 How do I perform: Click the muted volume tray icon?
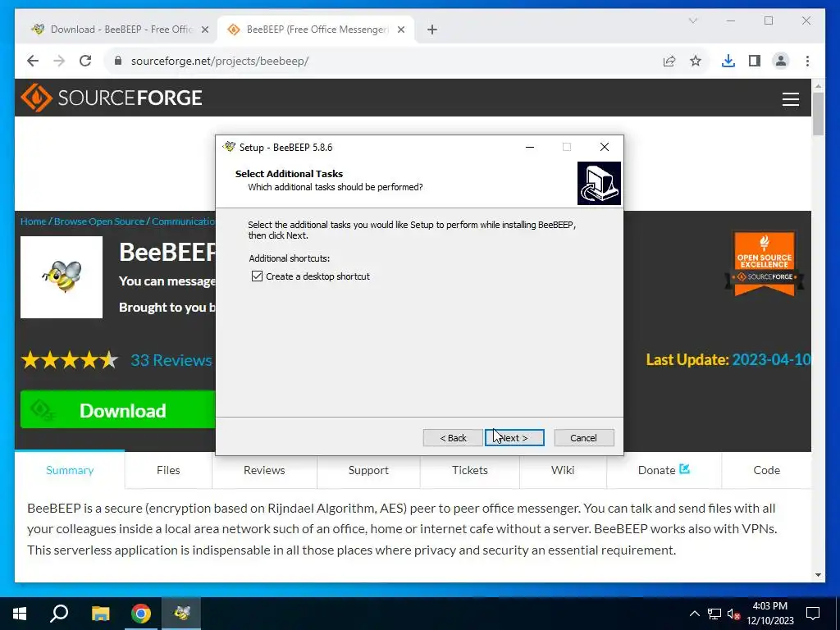[734, 614]
